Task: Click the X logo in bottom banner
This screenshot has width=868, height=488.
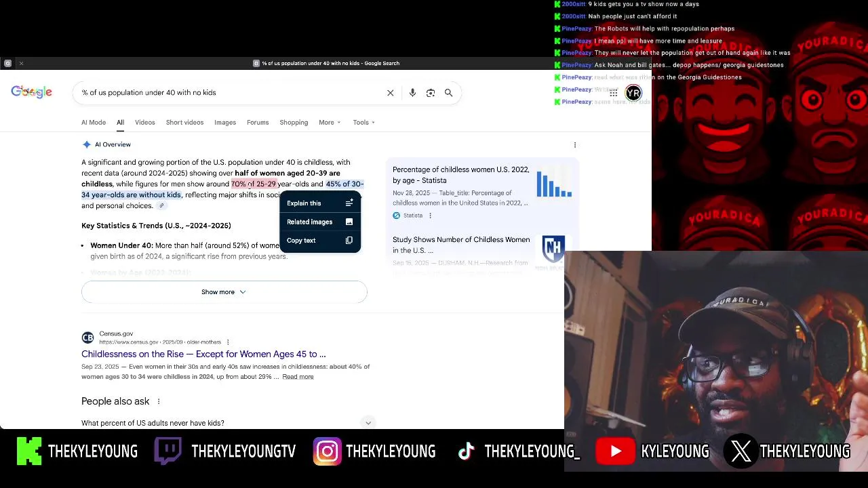Action: point(741,451)
